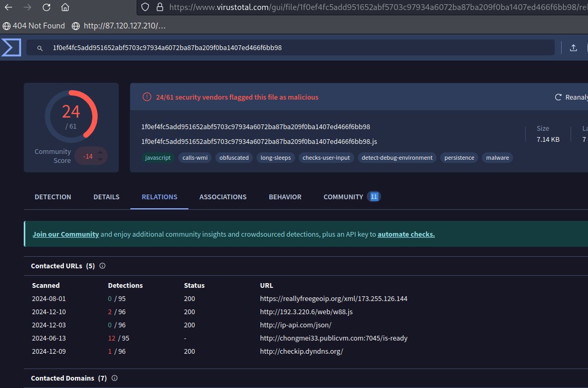Open the COMMUNITY tab

click(343, 197)
